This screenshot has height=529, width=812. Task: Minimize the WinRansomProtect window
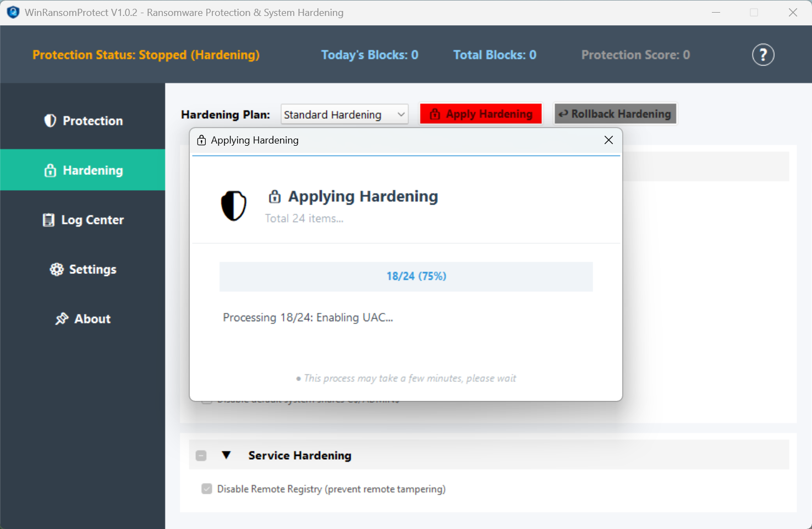[716, 12]
